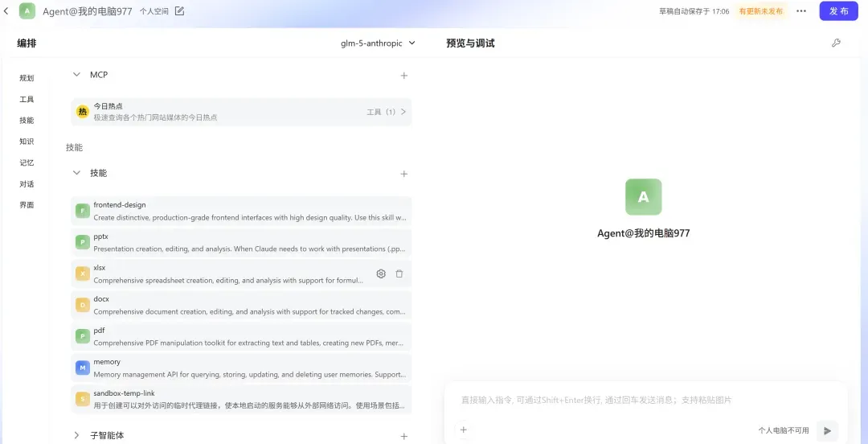
Task: Collapse the 技能 section chevron
Action: [x=77, y=173]
